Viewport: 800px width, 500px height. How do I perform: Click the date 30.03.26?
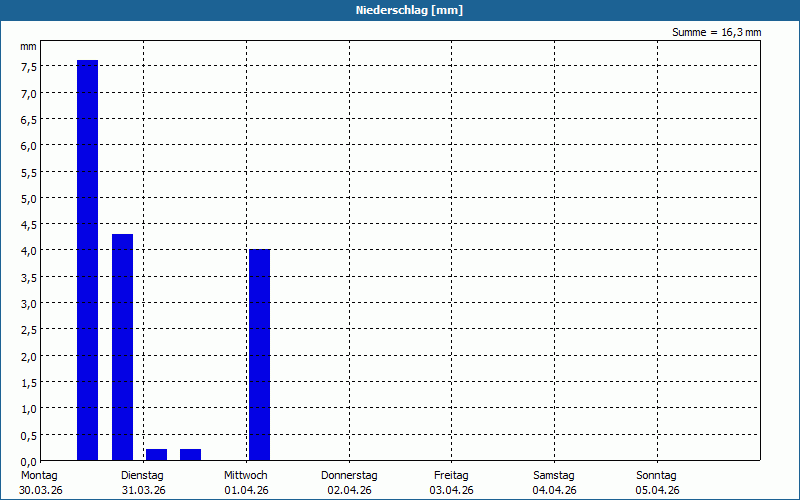[x=41, y=490]
